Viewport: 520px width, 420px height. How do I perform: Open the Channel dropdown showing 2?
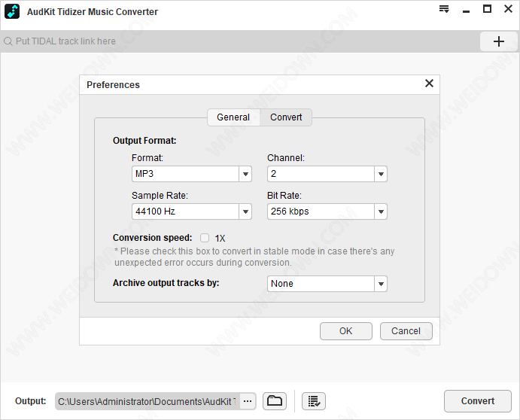pyautogui.click(x=327, y=174)
